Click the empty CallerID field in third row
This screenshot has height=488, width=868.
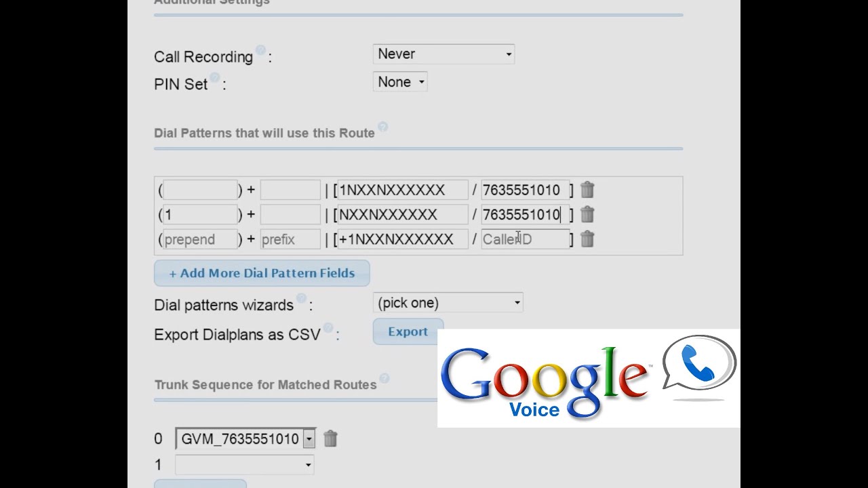(x=525, y=239)
